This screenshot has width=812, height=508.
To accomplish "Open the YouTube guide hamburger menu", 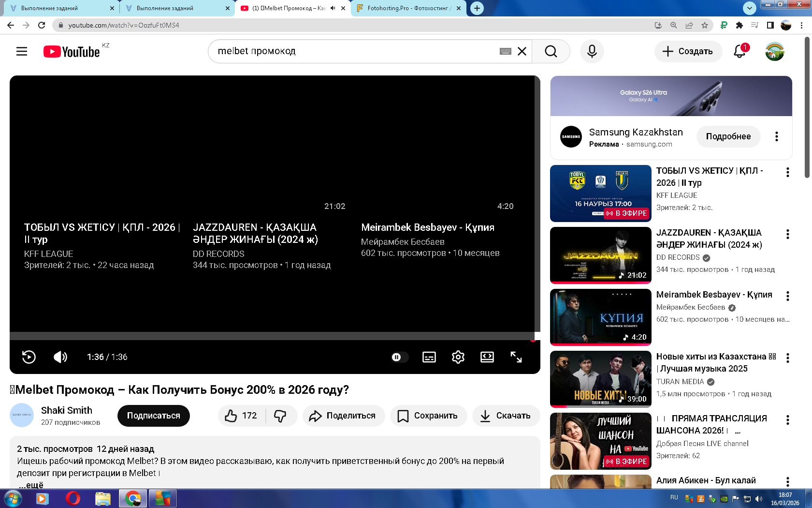I will pos(22,51).
